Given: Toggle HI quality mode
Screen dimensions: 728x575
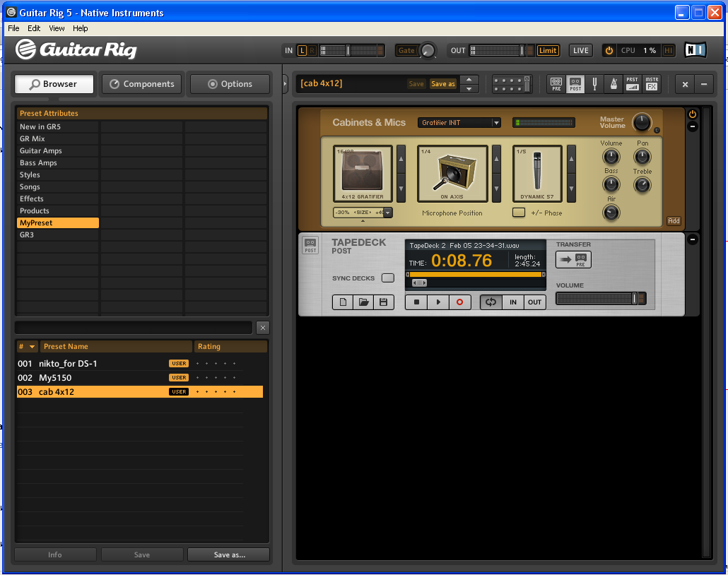Looking at the screenshot, I should point(669,51).
